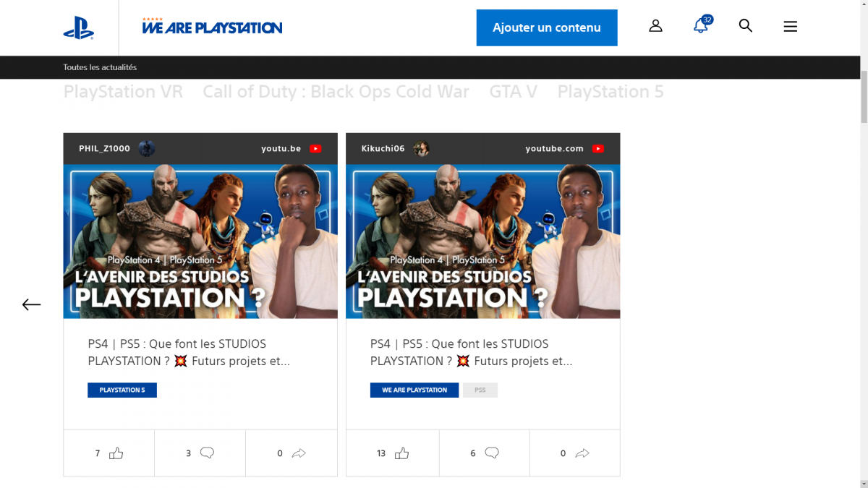Open the search magnifier icon

[746, 26]
